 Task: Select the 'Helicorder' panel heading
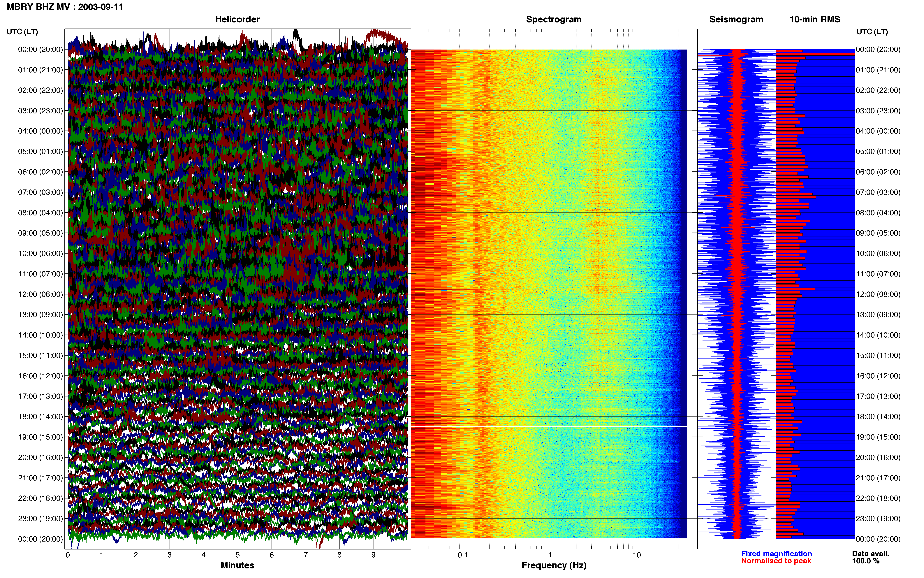point(237,20)
